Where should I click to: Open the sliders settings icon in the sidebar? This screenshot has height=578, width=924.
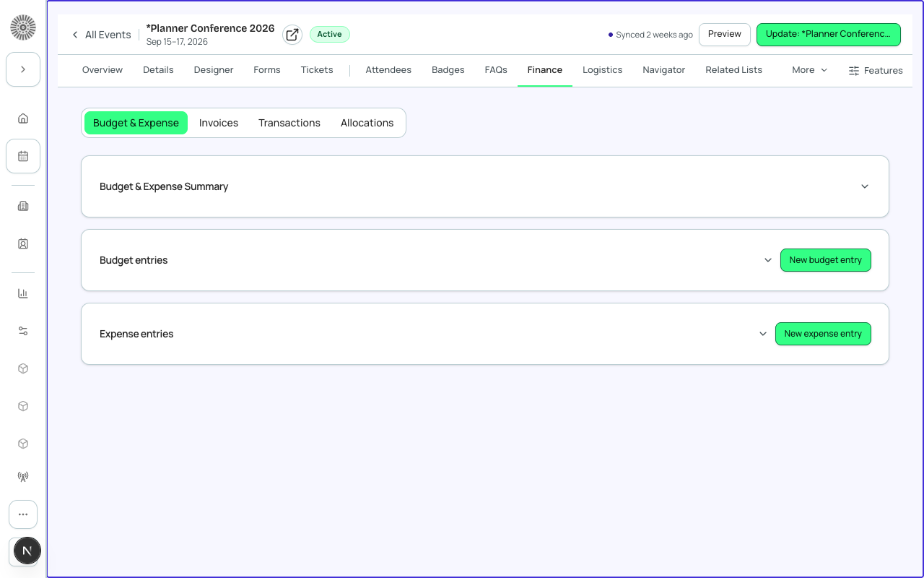(x=23, y=331)
